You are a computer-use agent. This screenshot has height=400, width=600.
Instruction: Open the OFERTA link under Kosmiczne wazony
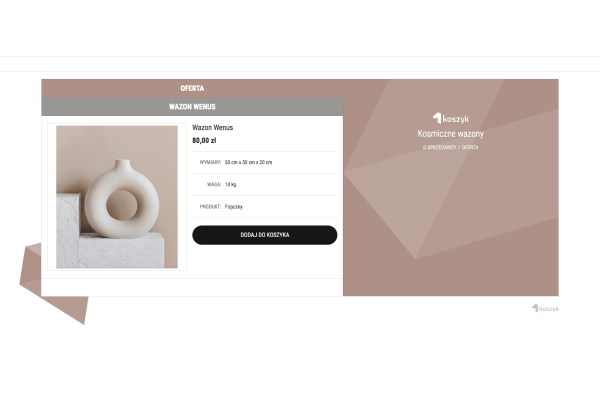pyautogui.click(x=470, y=147)
